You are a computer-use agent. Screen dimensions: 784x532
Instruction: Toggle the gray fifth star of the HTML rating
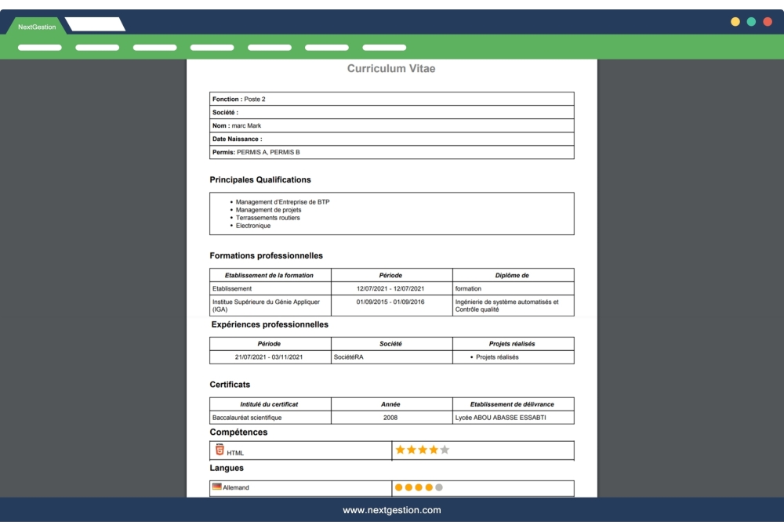444,450
